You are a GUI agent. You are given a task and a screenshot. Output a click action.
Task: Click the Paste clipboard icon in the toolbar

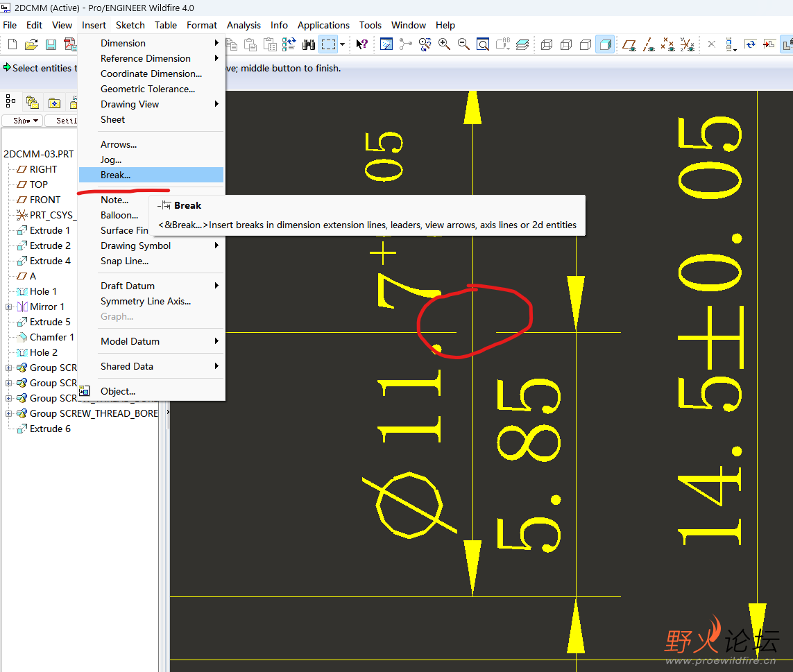(250, 44)
